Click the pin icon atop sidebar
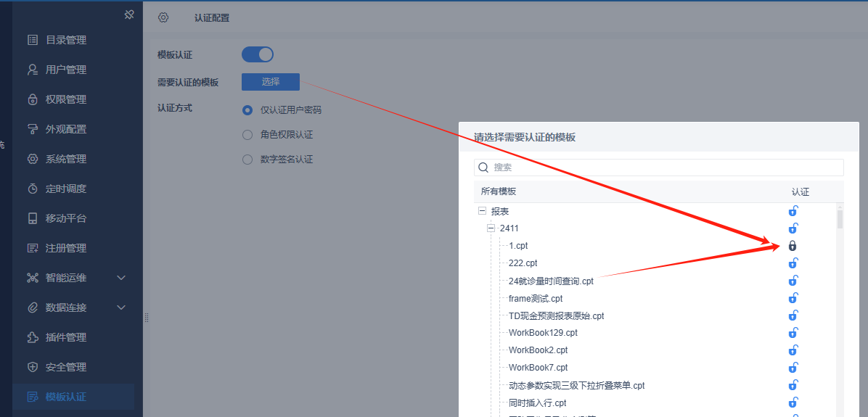Viewport: 868px width, 417px height. click(129, 15)
